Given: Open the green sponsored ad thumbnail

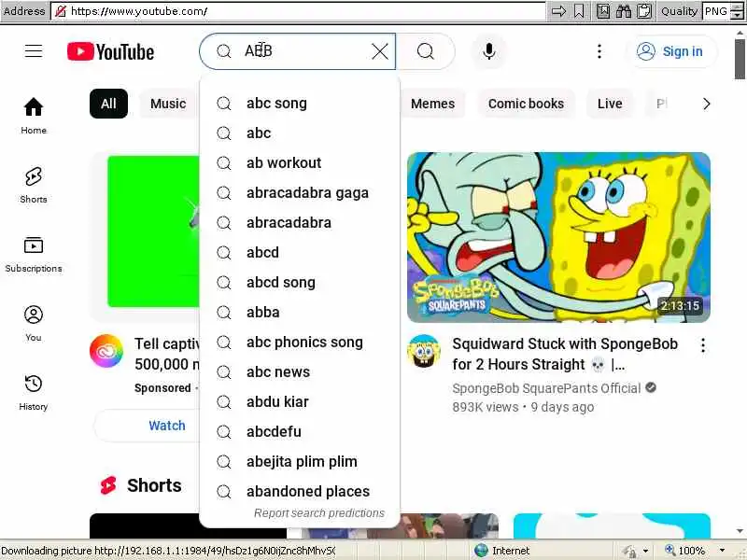Looking at the screenshot, I should coord(153,231).
